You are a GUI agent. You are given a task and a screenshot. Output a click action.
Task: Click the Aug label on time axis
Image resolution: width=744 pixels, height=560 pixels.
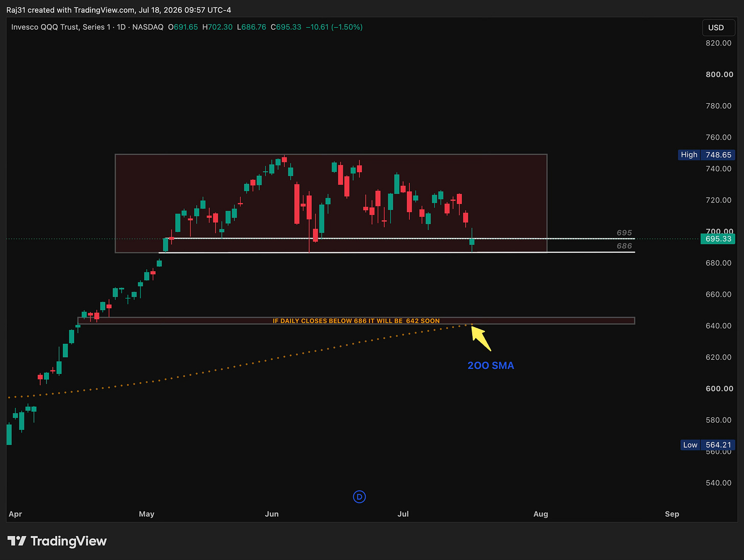[541, 514]
